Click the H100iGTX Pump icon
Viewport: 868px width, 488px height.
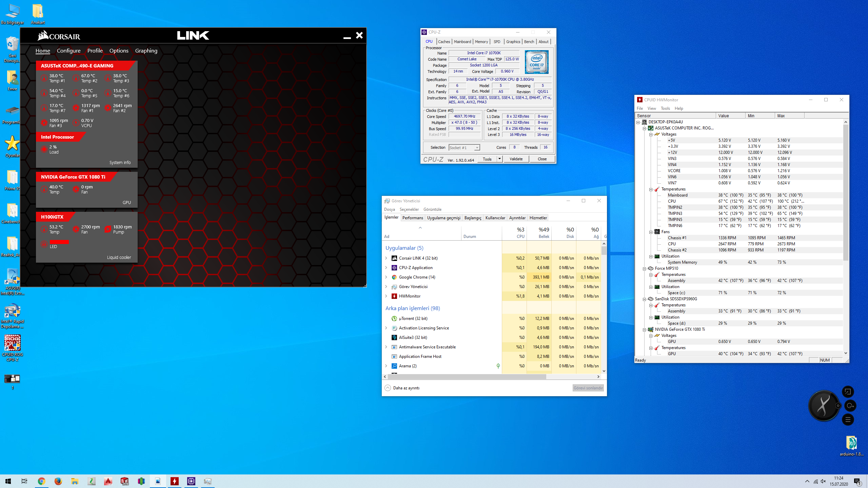[x=108, y=229]
